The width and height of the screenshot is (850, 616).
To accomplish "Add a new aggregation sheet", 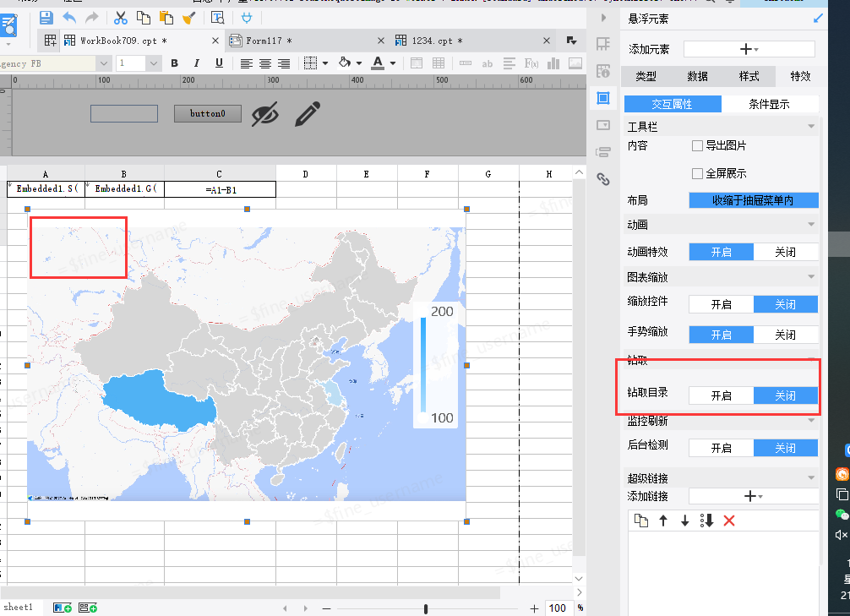I will coord(88,608).
